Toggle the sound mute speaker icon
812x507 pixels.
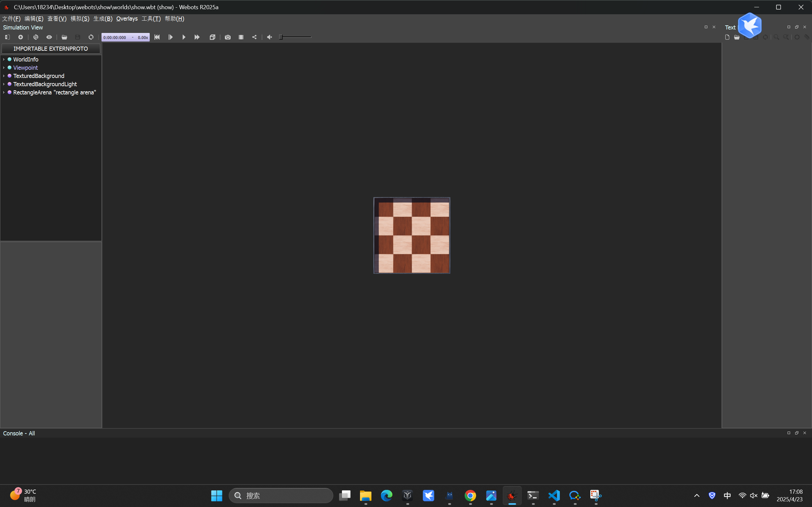click(x=269, y=37)
